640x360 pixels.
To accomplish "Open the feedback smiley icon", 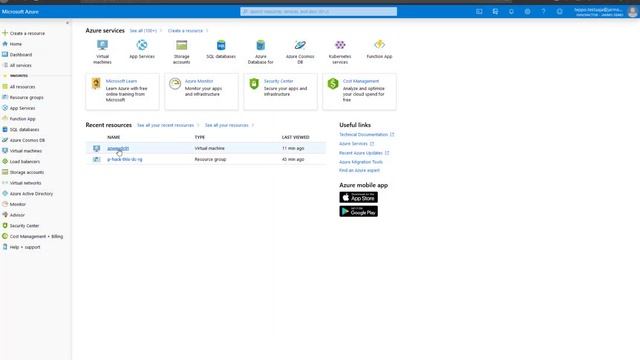I will 560,12.
